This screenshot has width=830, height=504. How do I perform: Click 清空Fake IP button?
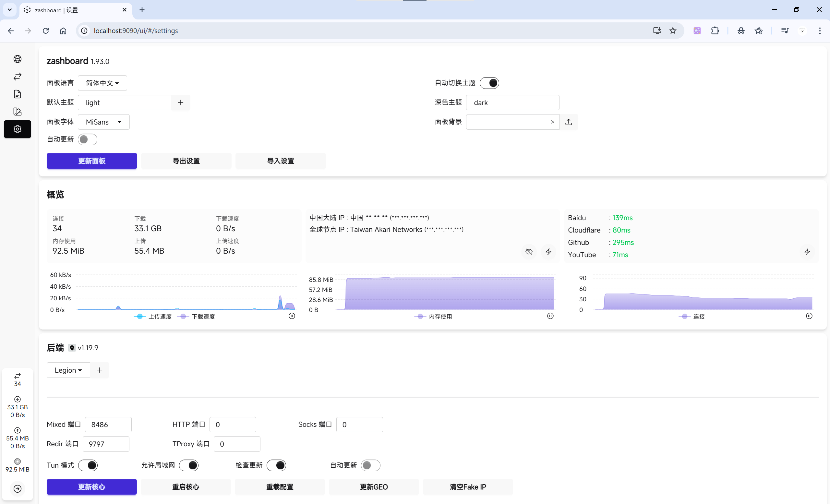point(468,487)
